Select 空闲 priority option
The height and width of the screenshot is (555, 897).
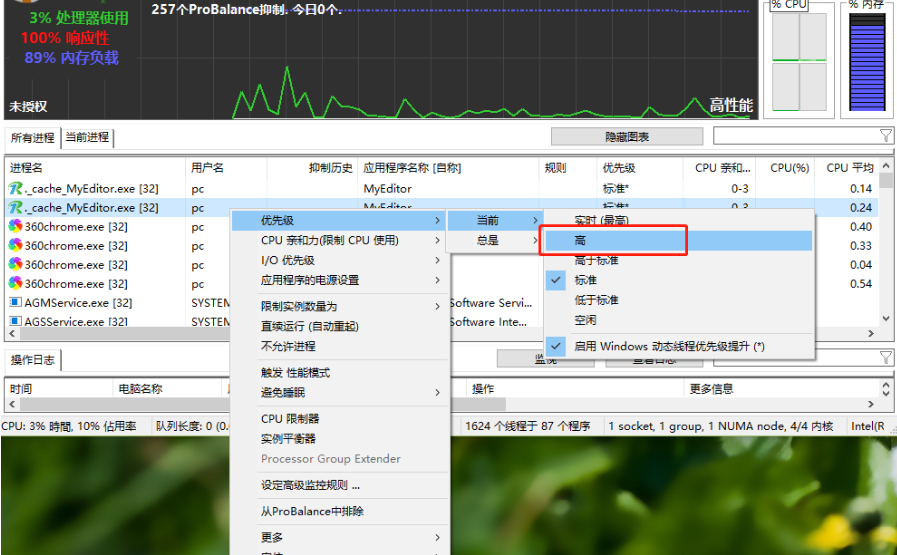pos(677,320)
